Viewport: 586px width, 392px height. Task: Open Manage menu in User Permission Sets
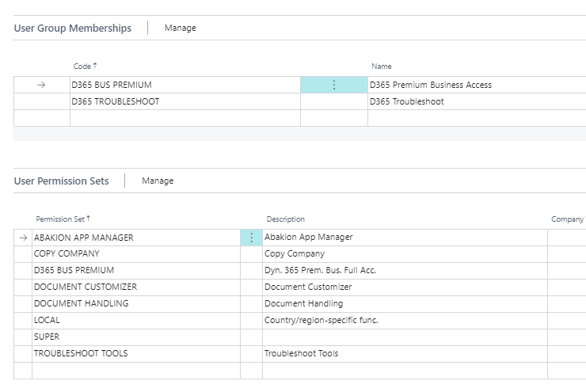(x=158, y=181)
